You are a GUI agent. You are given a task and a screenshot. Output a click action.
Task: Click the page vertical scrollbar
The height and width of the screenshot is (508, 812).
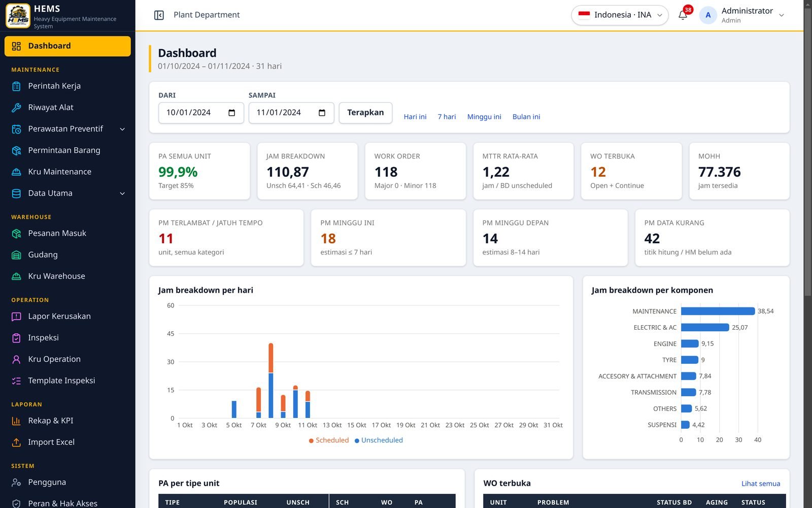[808, 152]
